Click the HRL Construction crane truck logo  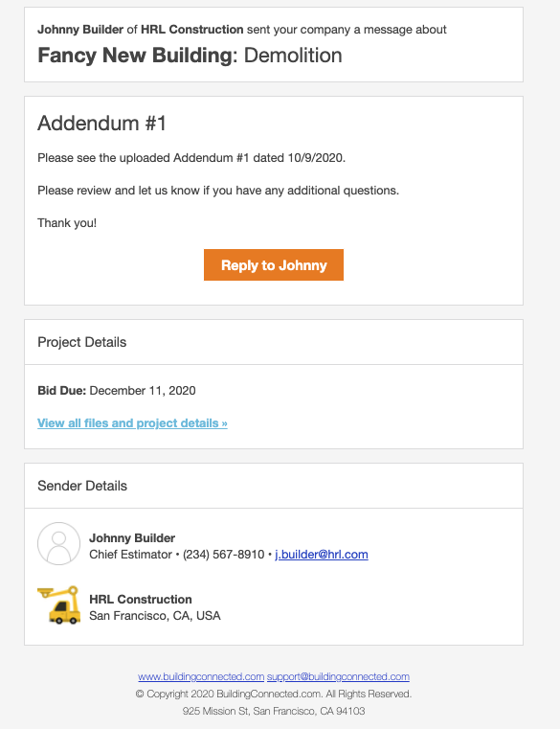coord(59,604)
